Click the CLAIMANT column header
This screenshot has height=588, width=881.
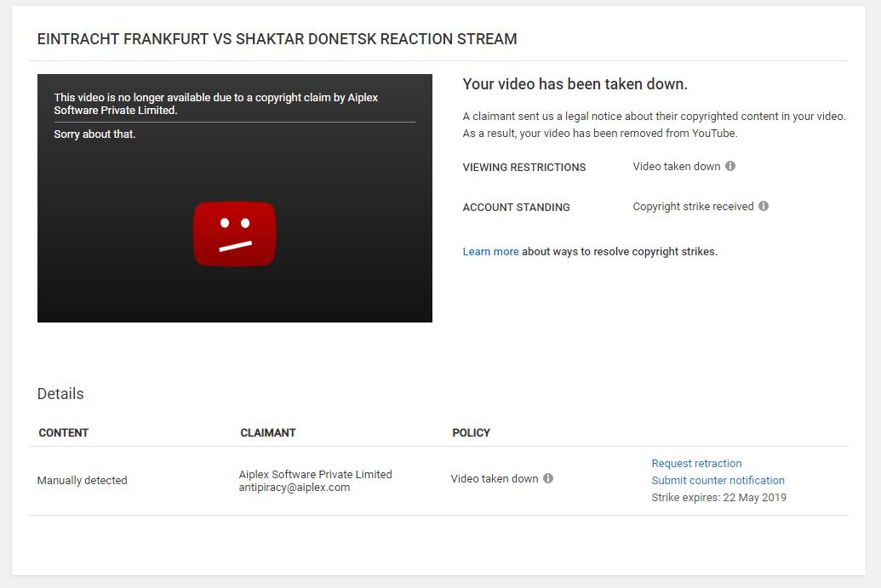point(268,432)
